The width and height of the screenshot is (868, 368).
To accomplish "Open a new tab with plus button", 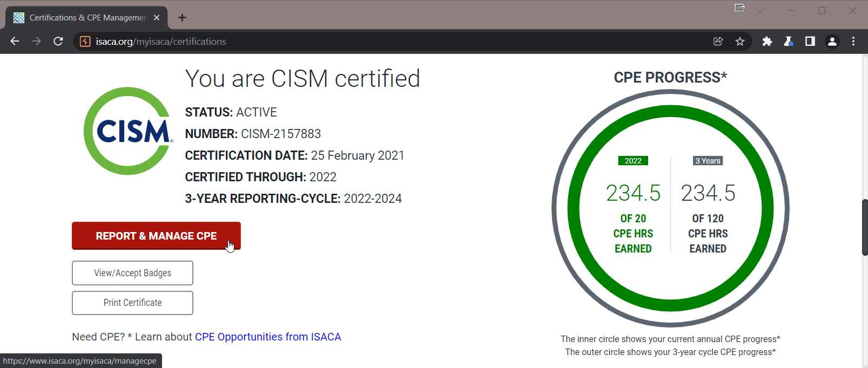I will pyautogui.click(x=182, y=18).
